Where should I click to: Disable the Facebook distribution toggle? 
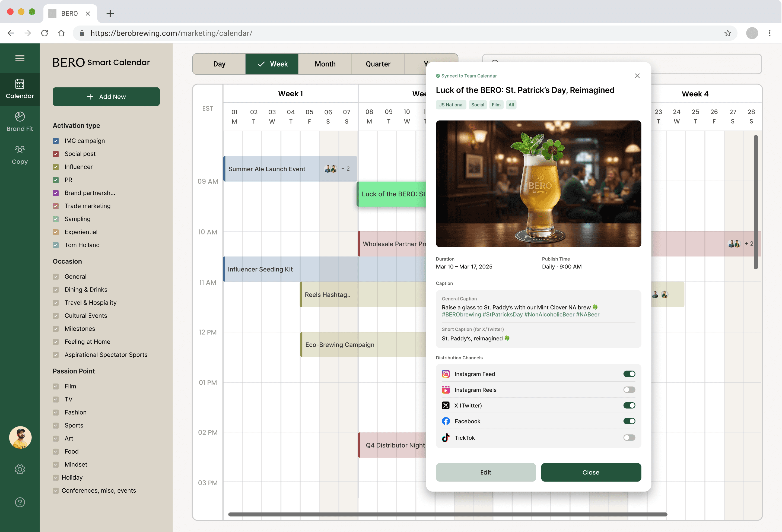(629, 421)
